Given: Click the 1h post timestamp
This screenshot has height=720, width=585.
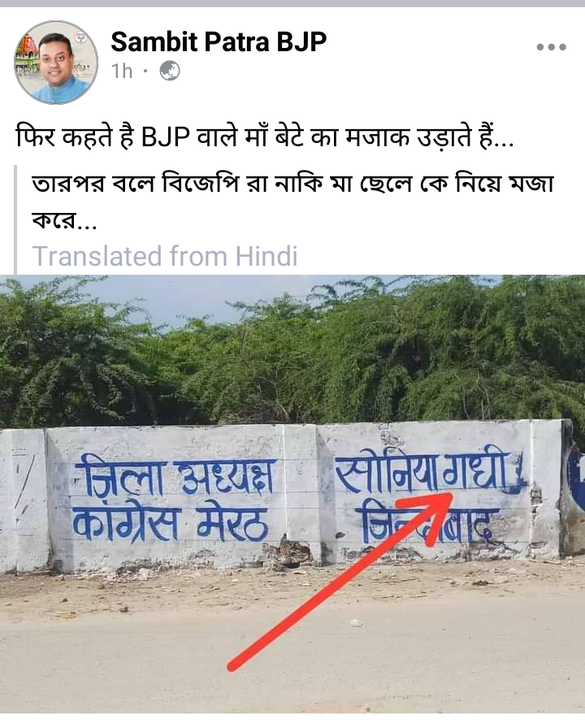Looking at the screenshot, I should pyautogui.click(x=122, y=71).
